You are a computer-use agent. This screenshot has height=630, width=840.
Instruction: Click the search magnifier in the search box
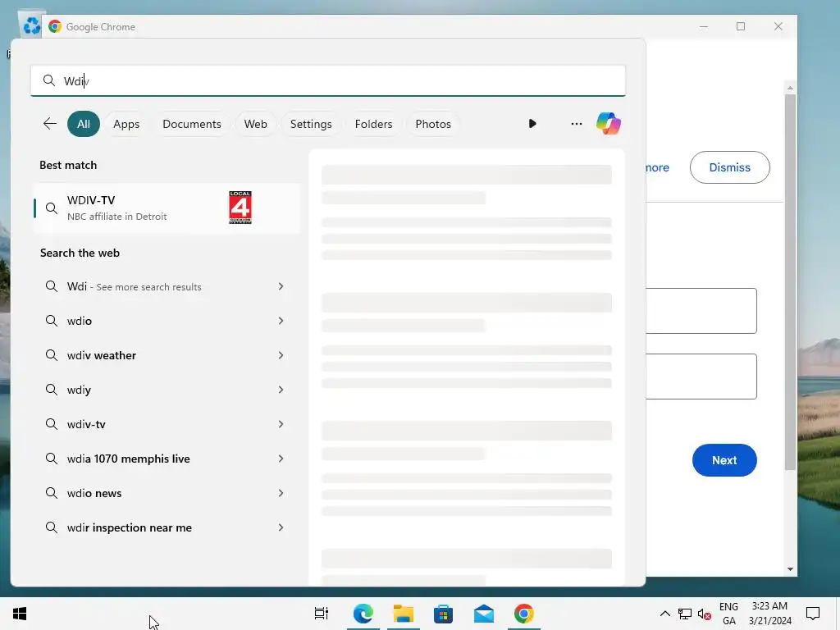(48, 80)
